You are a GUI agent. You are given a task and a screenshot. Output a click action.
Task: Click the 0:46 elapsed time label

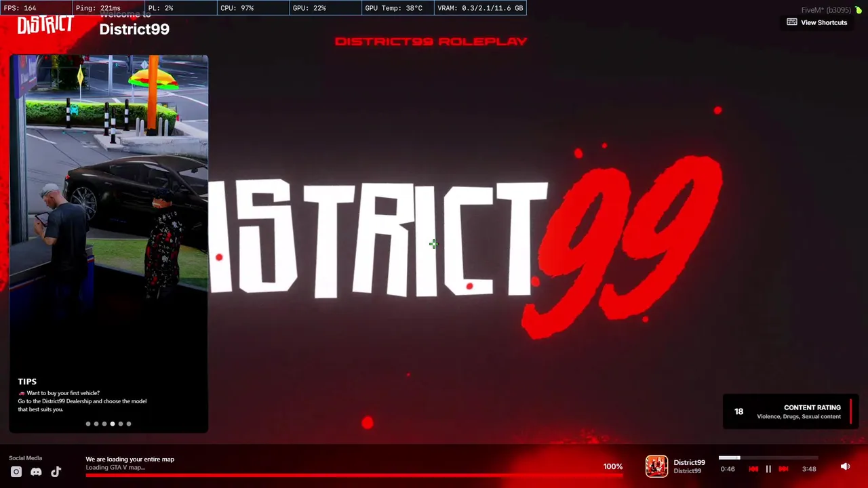pyautogui.click(x=728, y=469)
